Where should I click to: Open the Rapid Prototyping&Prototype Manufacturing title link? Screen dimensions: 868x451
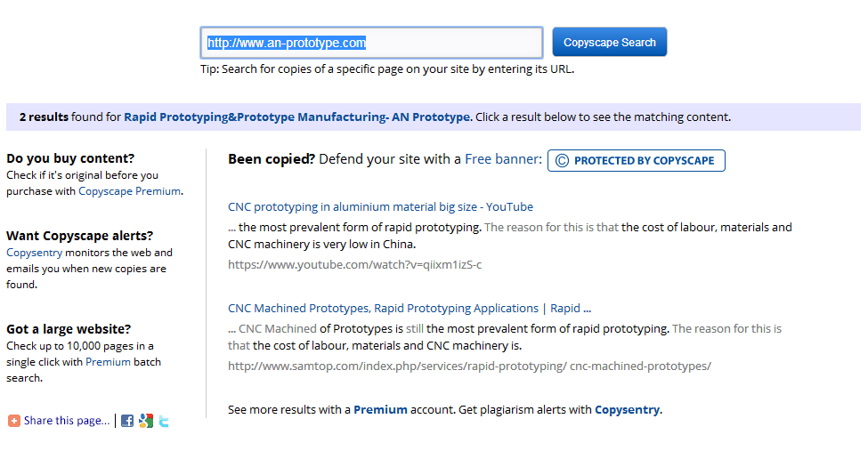(297, 117)
